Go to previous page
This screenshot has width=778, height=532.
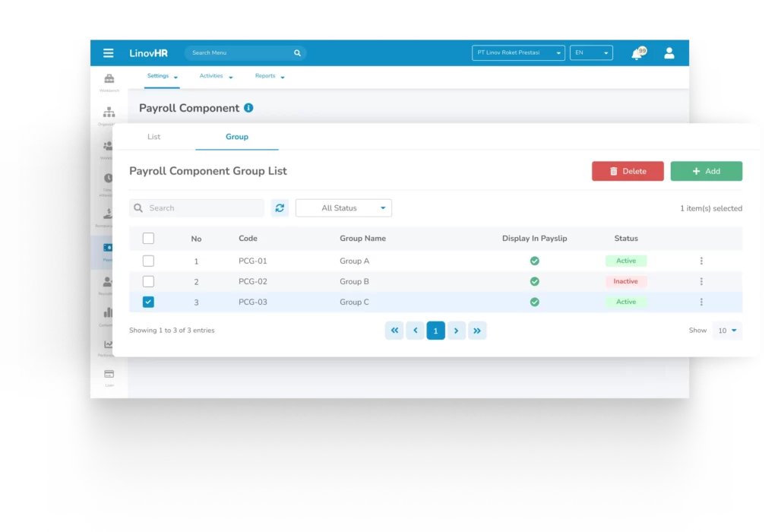pyautogui.click(x=416, y=331)
